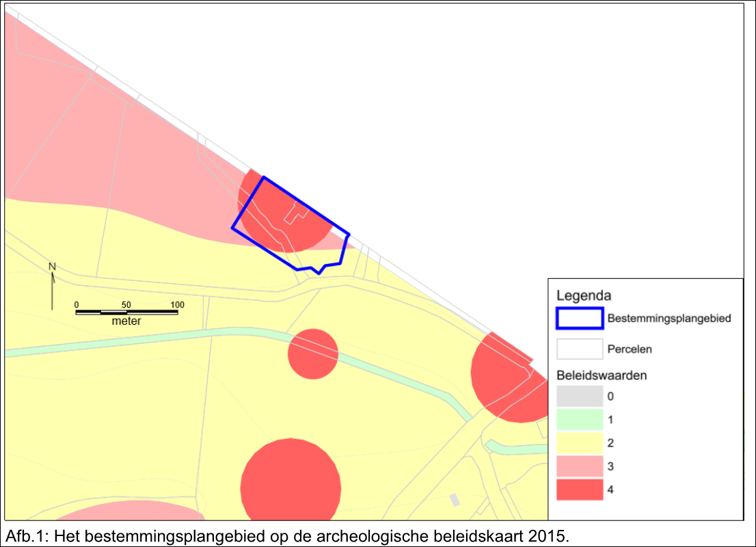
Task: Click the Legenda heading
Action: click(583, 295)
